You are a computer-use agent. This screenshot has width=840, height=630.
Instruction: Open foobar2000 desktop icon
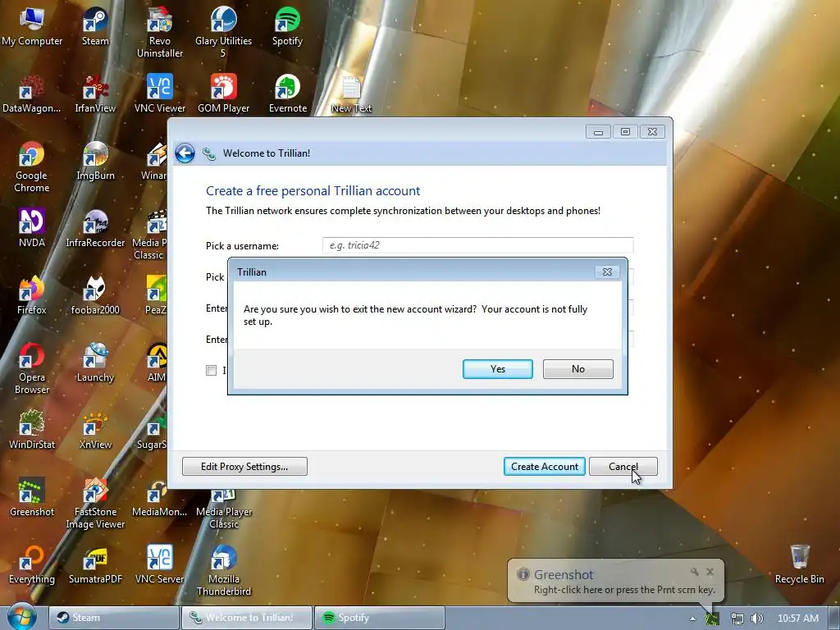(x=95, y=295)
